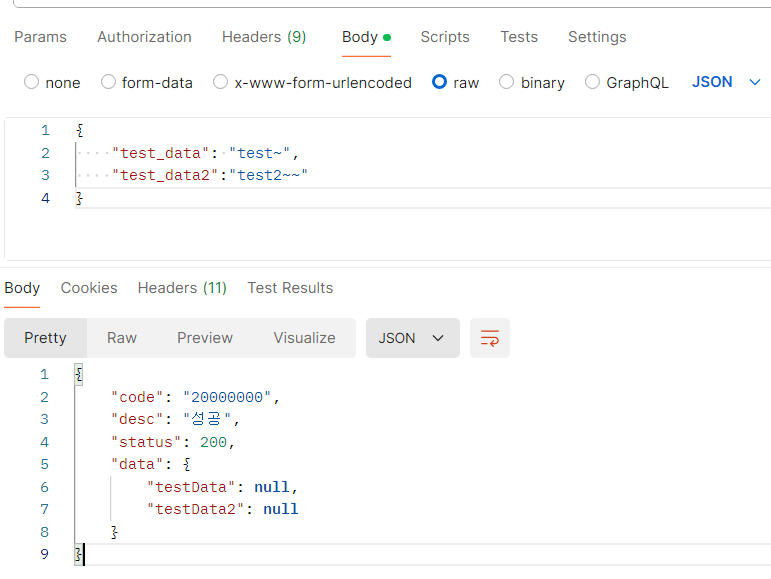Image resolution: width=771 pixels, height=579 pixels.
Task: Open the request Settings tab
Action: [x=597, y=37]
